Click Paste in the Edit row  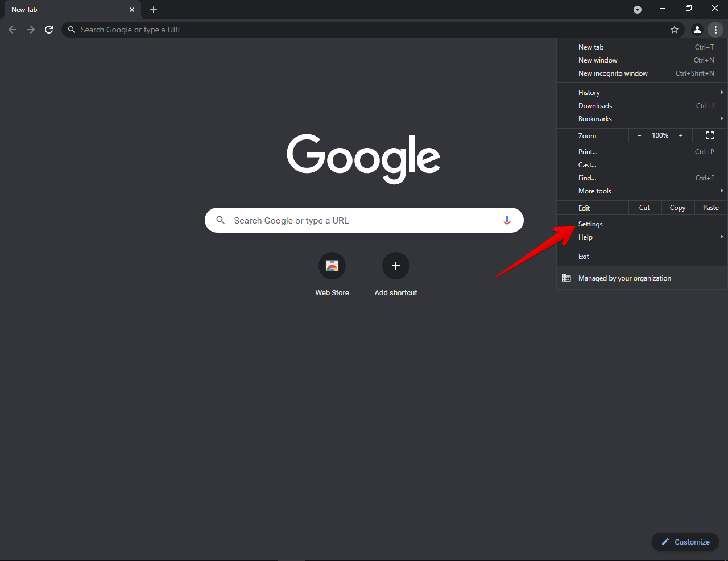click(711, 208)
